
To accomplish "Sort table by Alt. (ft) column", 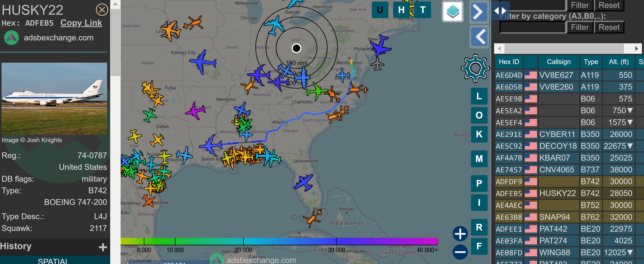I will 618,62.
